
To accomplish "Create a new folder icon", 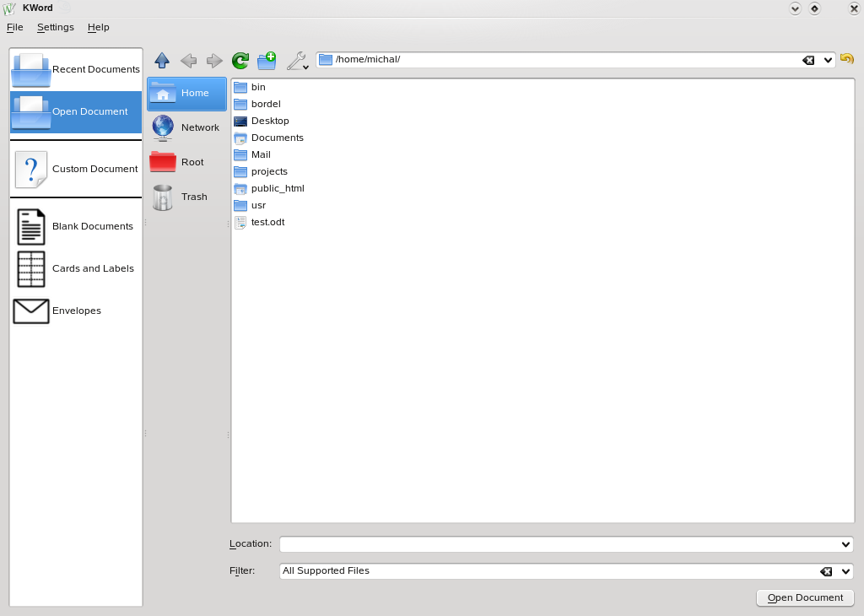I will pos(267,61).
